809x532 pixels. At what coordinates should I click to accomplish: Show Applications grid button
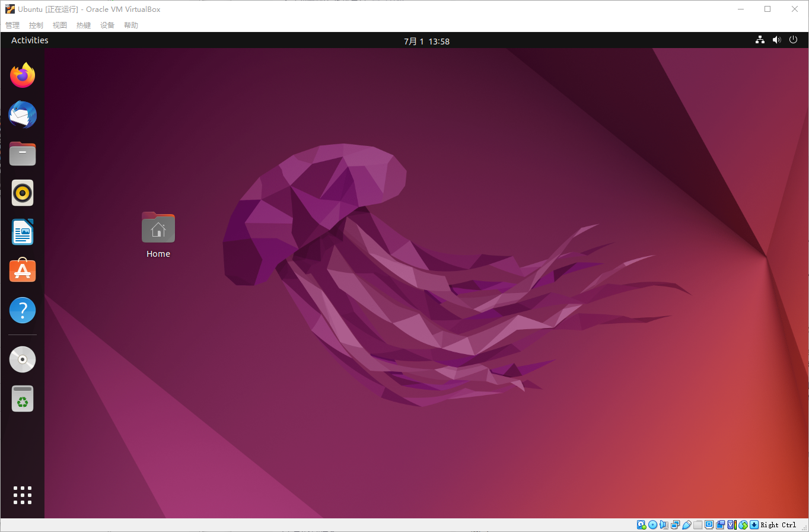23,495
